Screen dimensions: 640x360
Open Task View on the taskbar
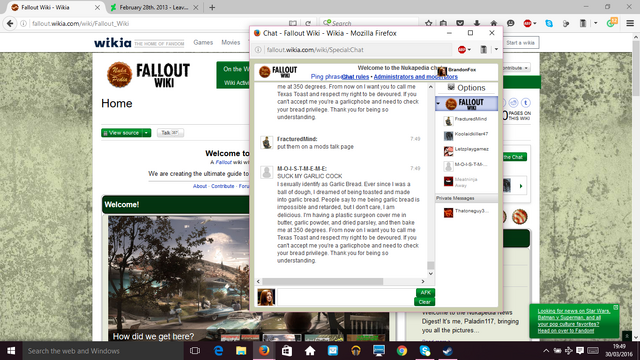click(195, 351)
